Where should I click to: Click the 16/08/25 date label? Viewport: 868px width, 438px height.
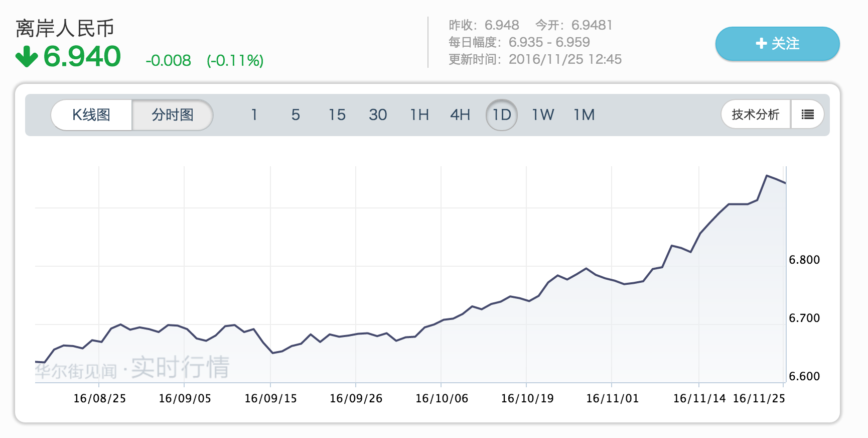click(99, 398)
